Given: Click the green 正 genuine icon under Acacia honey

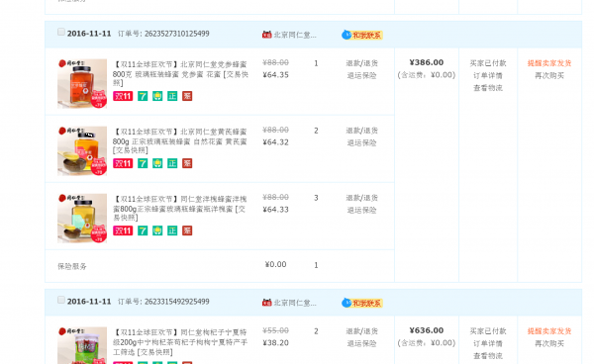Looking at the screenshot, I should click(172, 230).
